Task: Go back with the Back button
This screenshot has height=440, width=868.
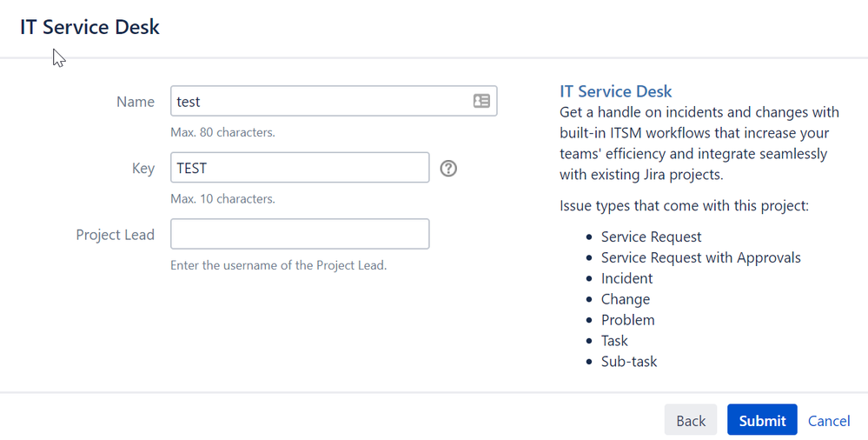Action: click(691, 420)
